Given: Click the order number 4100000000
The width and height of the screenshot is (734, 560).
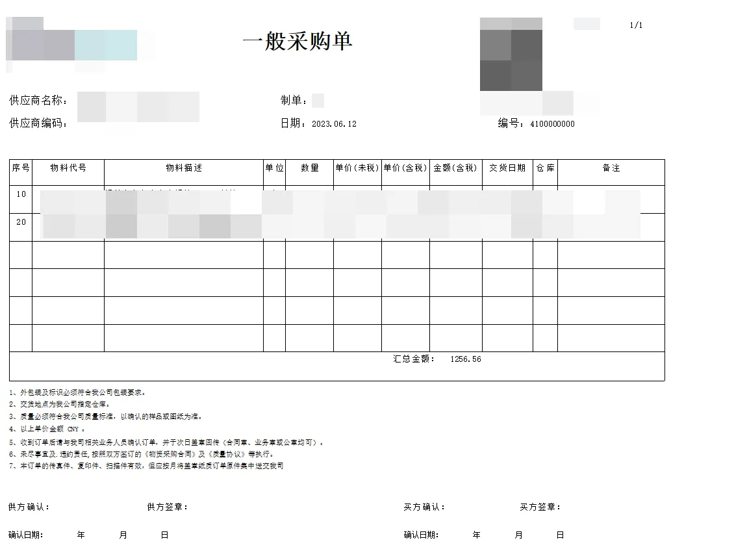Looking at the screenshot, I should point(552,124).
